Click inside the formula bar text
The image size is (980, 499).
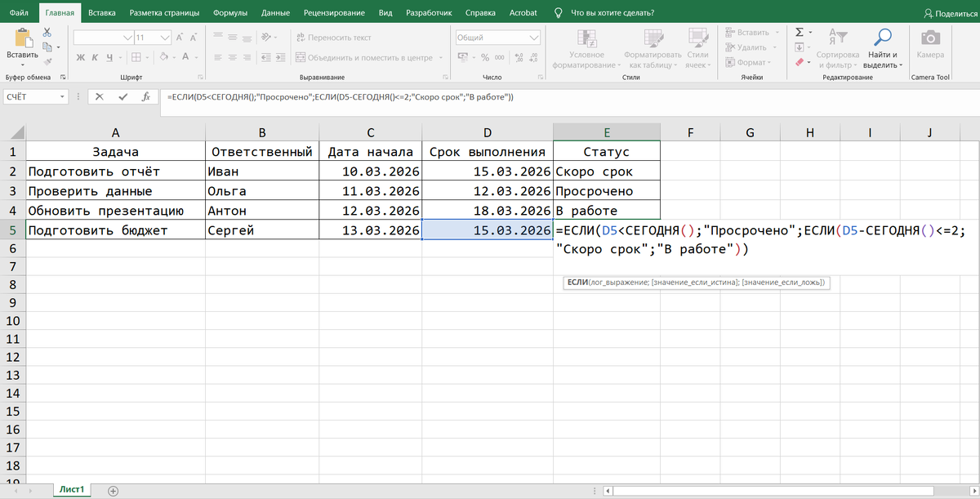click(341, 96)
